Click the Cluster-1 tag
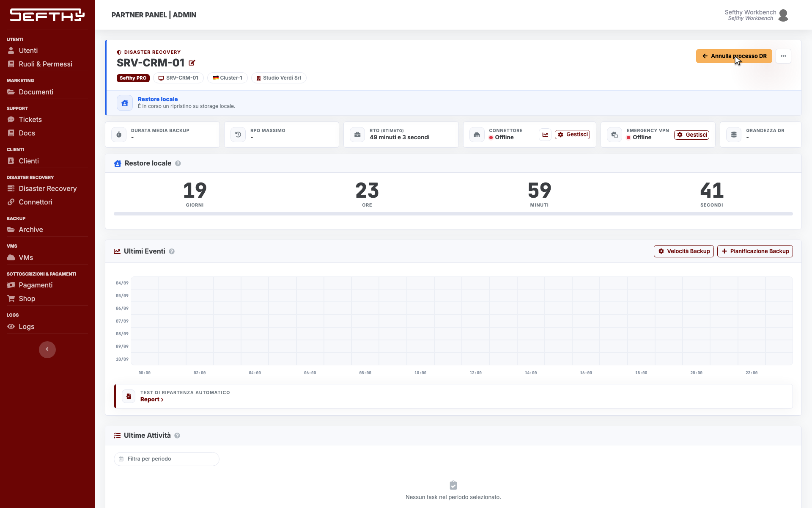The height and width of the screenshot is (508, 812). 228,78
